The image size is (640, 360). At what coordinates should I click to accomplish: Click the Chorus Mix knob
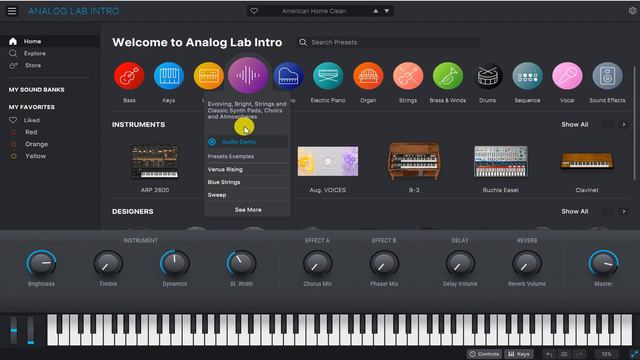(317, 263)
